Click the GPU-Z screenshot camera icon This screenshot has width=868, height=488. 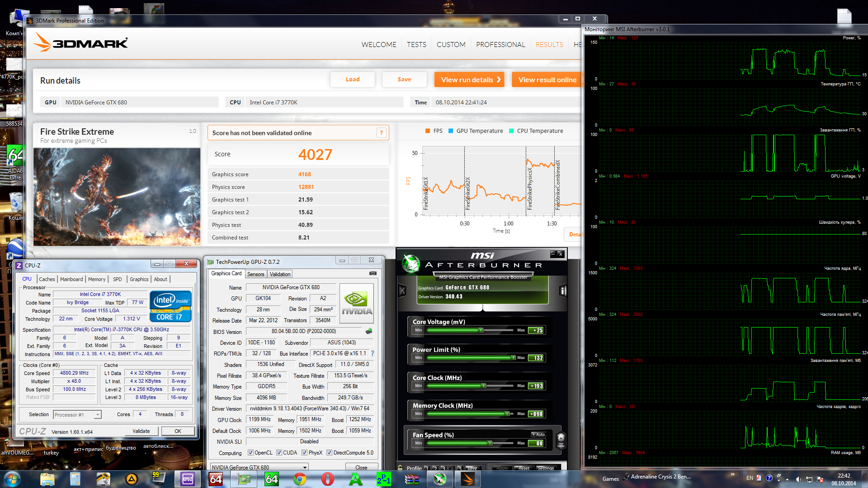(373, 273)
